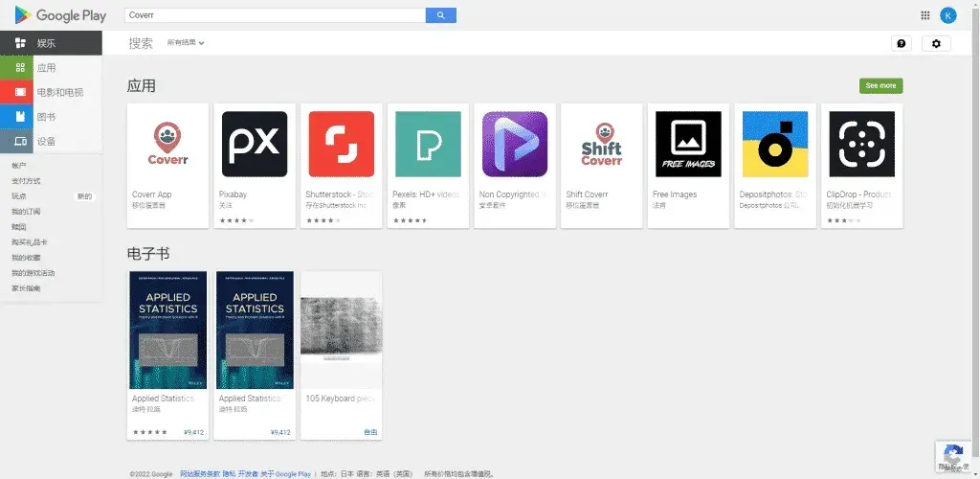Select 设备 in the sidebar

point(46,142)
